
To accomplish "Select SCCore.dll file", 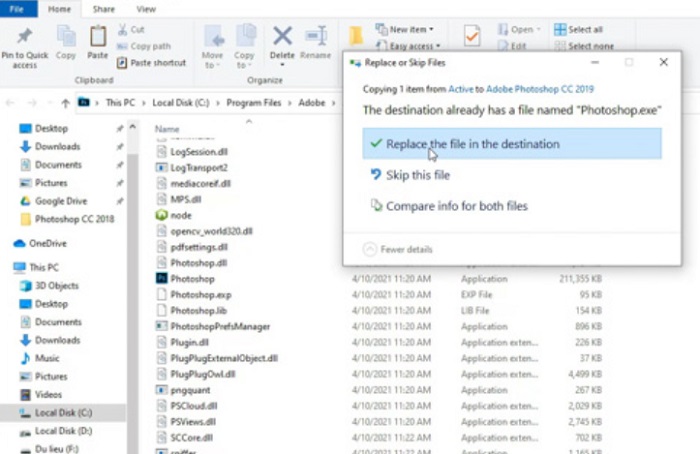I will (x=192, y=437).
